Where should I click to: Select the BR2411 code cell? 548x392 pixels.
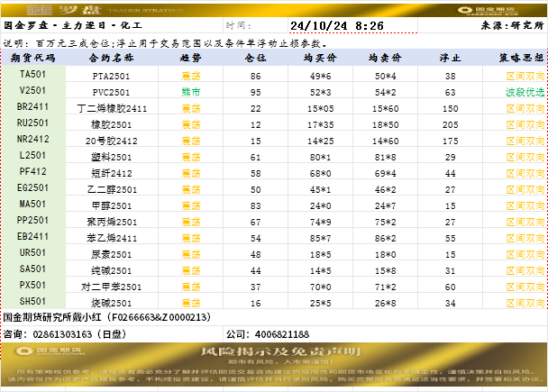tap(32, 106)
